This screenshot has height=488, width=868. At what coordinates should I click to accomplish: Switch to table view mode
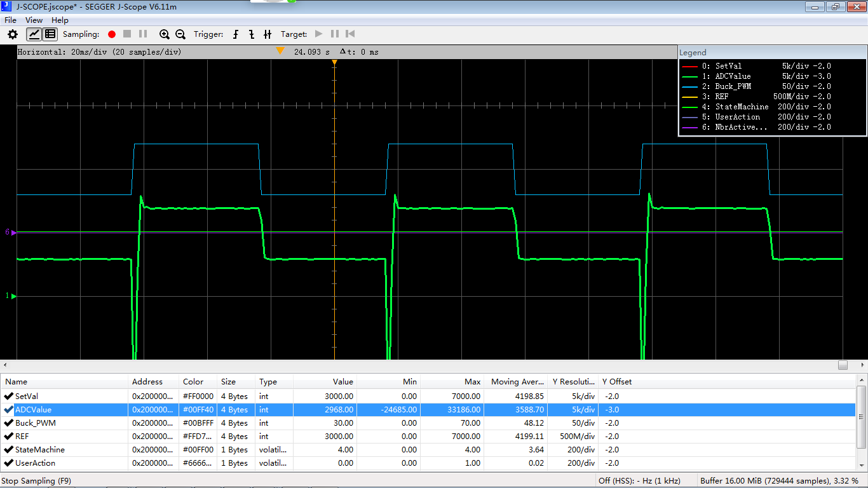[50, 34]
